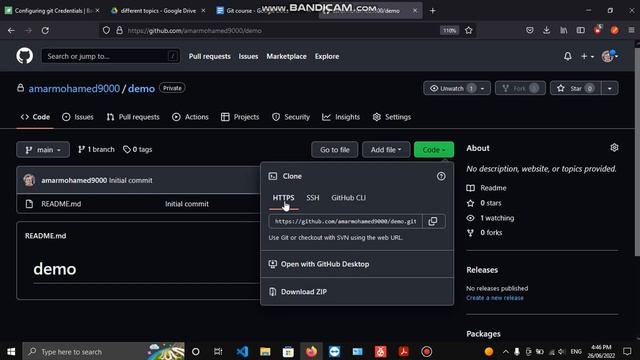Expand the Star lists dropdown arrow
Image resolution: width=640 pixels, height=360 pixels.
(609, 88)
